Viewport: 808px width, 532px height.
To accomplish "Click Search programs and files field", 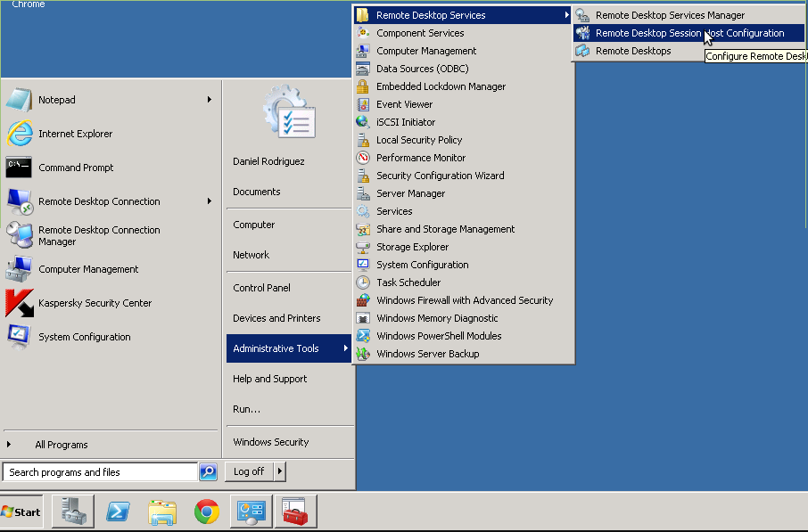I will tap(101, 471).
